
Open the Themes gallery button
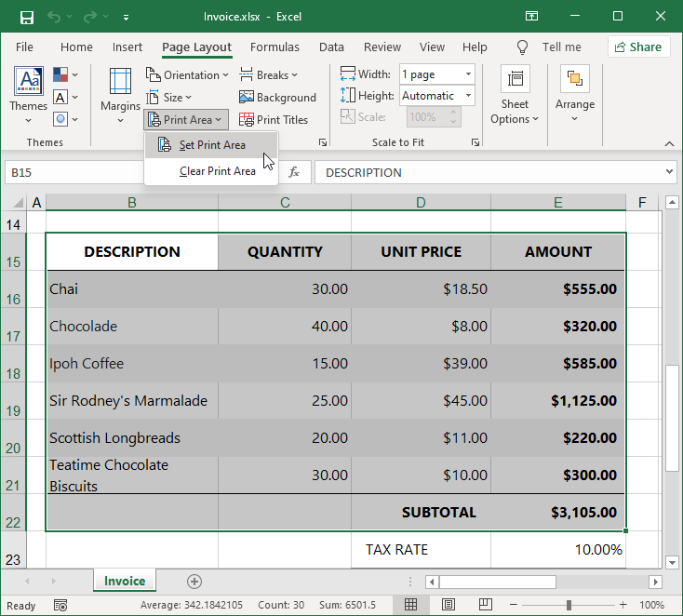pos(28,89)
